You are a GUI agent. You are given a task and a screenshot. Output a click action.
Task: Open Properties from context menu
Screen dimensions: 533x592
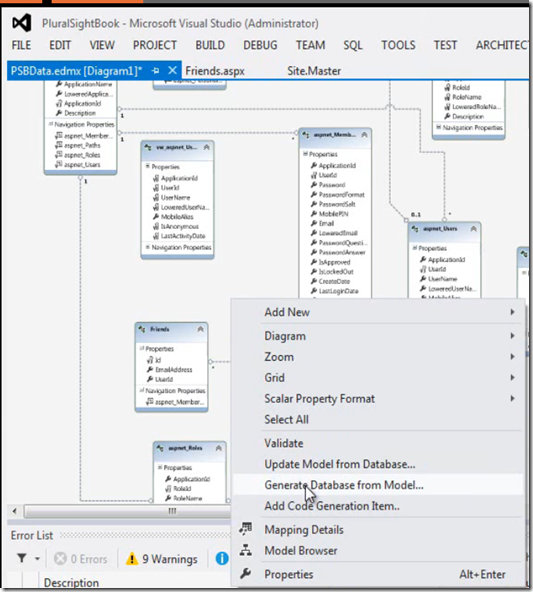pos(378,574)
